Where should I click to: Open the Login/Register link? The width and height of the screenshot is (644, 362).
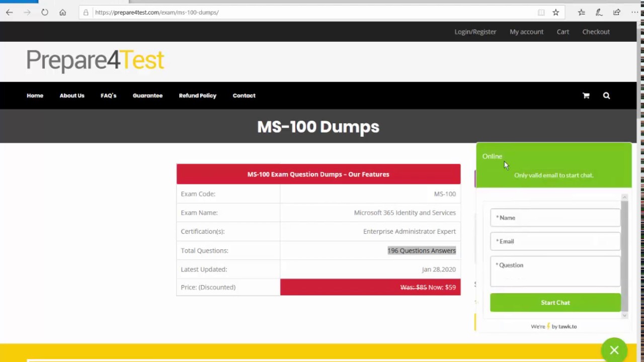point(475,32)
